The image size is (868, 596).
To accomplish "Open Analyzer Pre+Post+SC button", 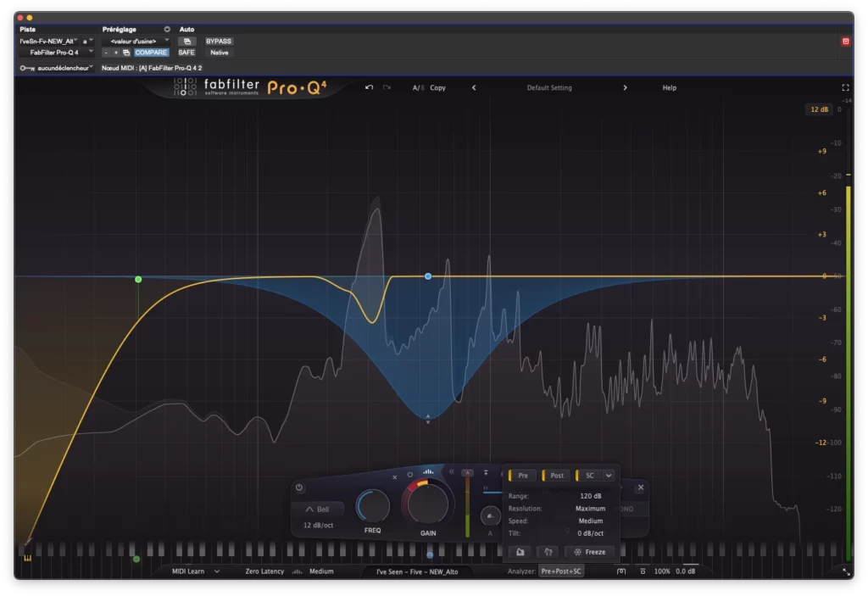I will (561, 571).
